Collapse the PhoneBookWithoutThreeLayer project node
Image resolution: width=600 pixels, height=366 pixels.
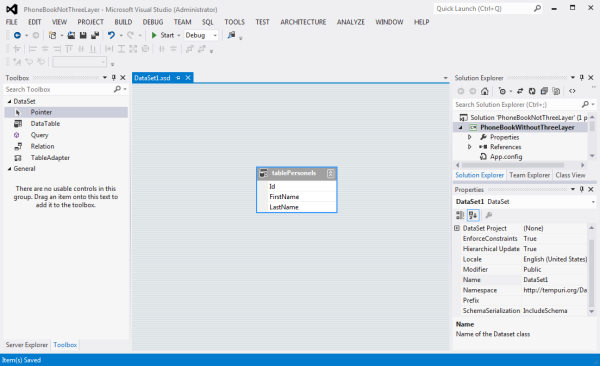pos(460,127)
